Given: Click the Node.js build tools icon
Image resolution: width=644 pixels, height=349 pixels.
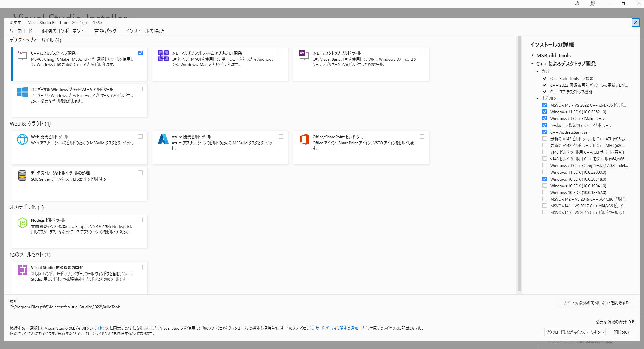Looking at the screenshot, I should click(x=22, y=223).
